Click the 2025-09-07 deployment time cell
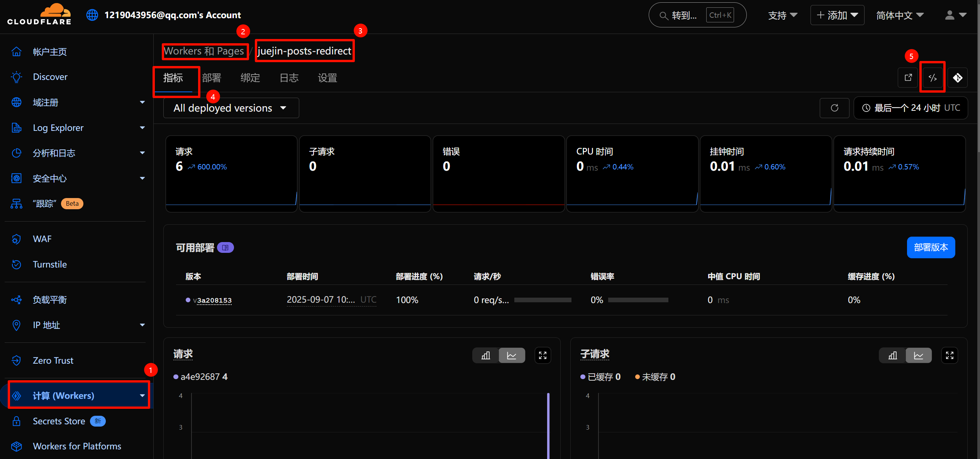The width and height of the screenshot is (980, 459). pyautogui.click(x=331, y=300)
